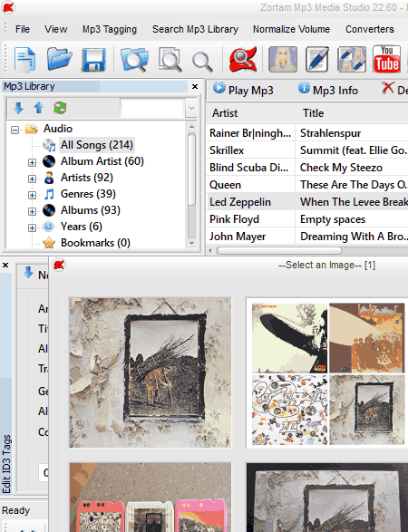
Task: Click the album portrait toolbar icon
Action: [x=283, y=60]
